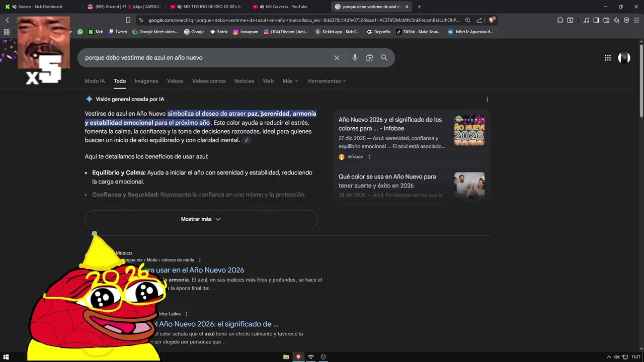Open the 1xBet Apuestas bookmark
The image size is (644, 362).
tap(470, 32)
